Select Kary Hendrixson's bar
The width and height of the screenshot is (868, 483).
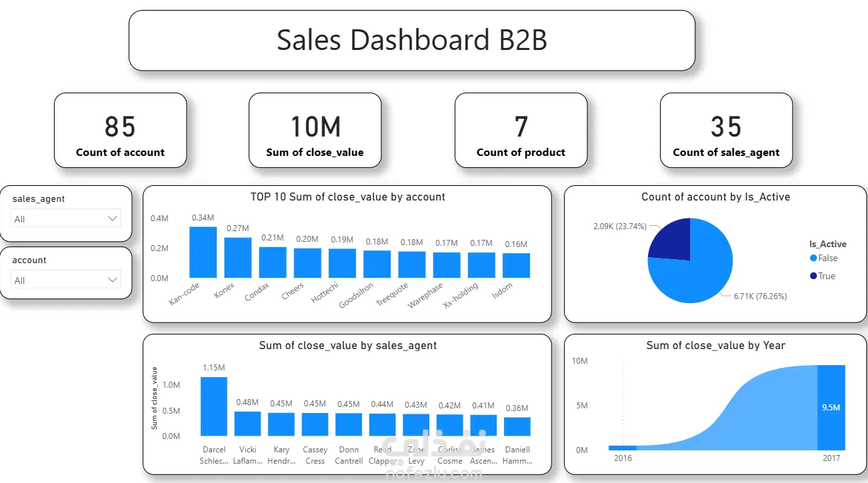pyautogui.click(x=281, y=424)
